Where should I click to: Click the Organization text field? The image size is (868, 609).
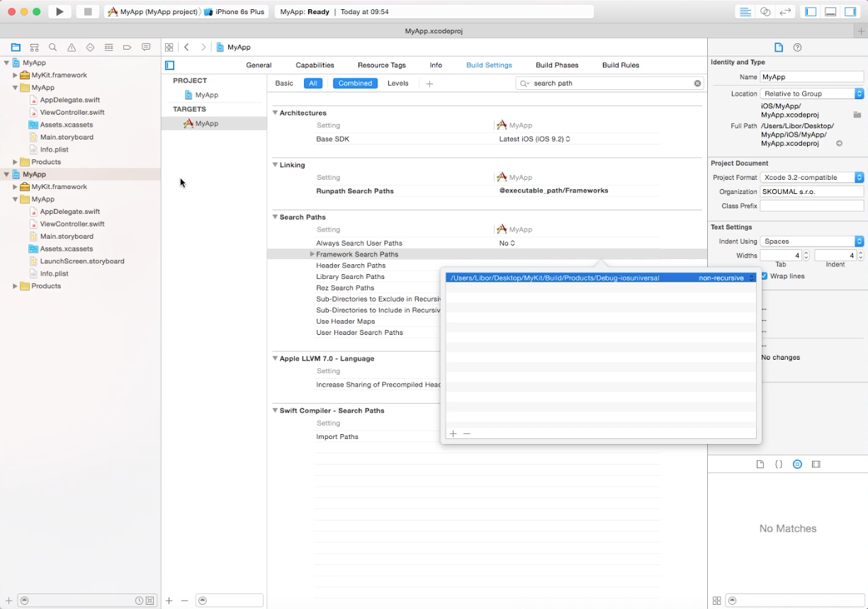tap(812, 192)
